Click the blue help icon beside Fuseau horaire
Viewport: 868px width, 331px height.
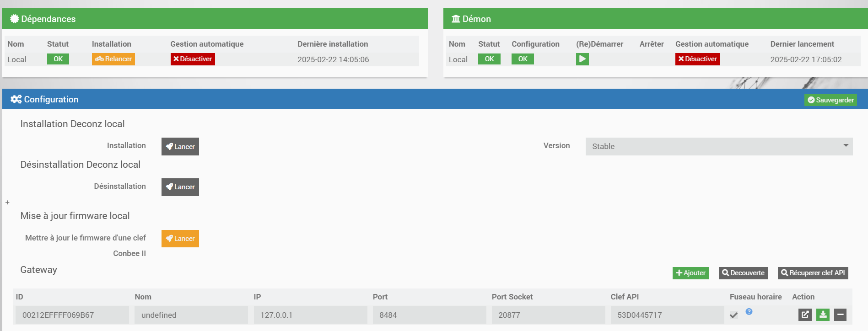point(749,311)
